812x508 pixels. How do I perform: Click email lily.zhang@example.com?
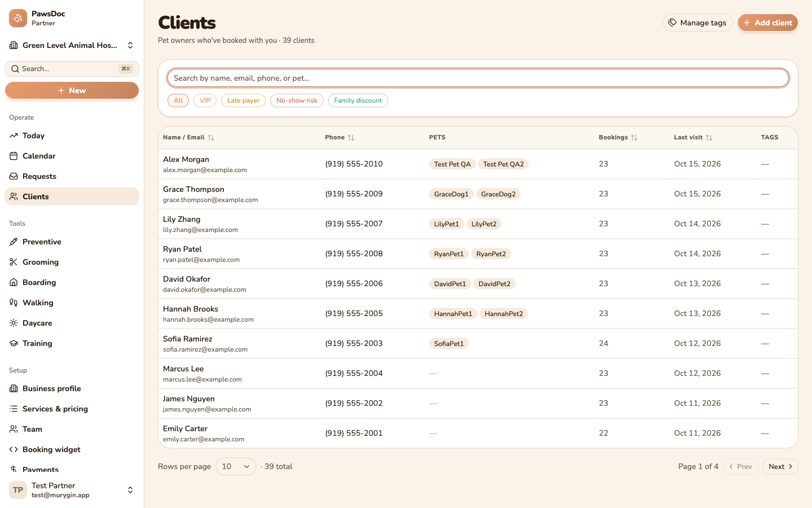pyautogui.click(x=200, y=230)
